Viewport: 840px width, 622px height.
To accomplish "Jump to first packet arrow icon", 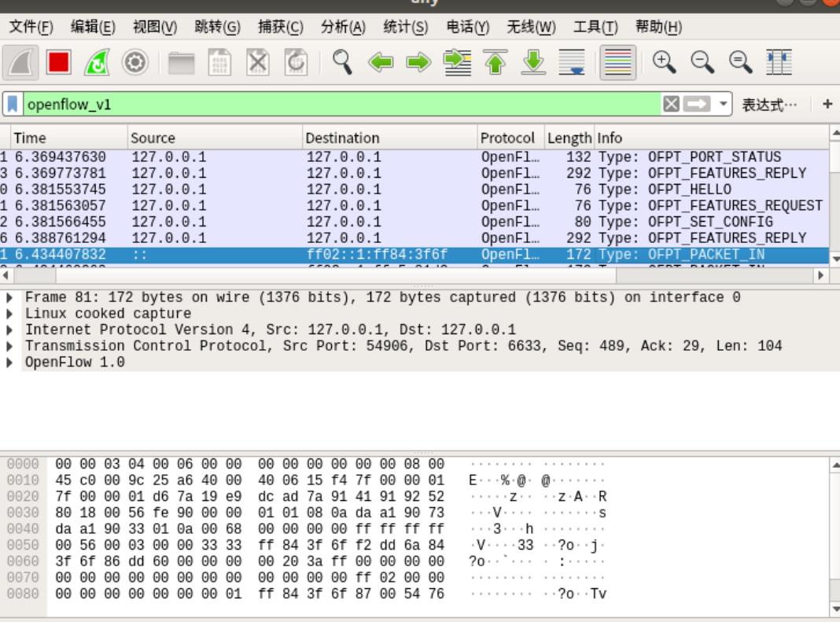I will coord(496,63).
